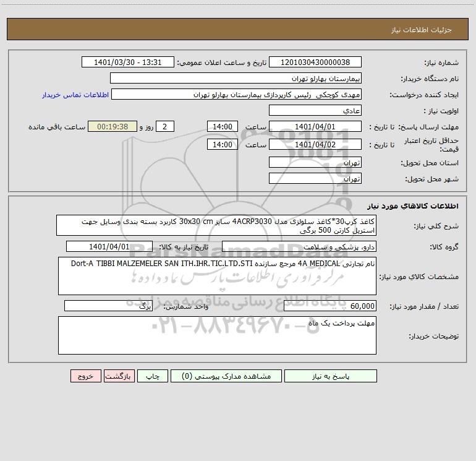Click the مشخصات کالای مورد نیاز label
Screen dimensions: 476x461
coord(419,277)
